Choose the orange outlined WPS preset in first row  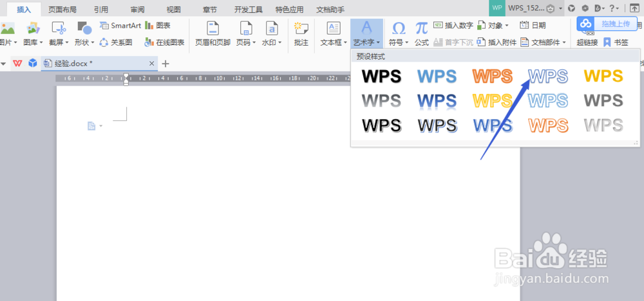(x=493, y=77)
